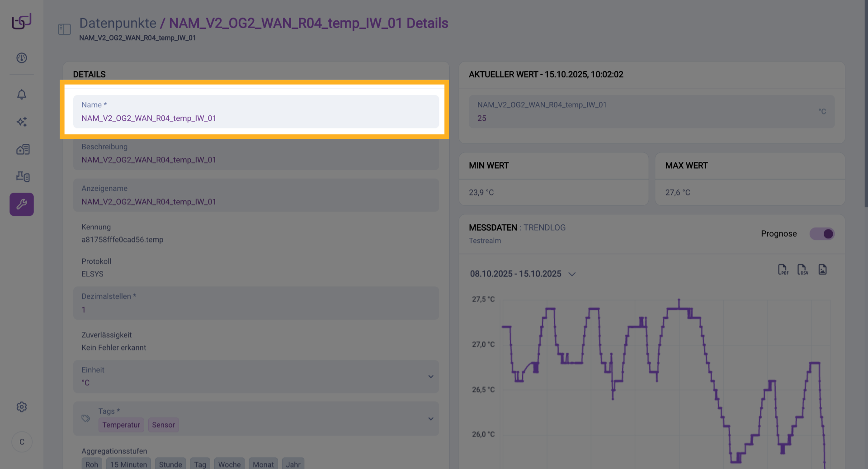Export trend chart as PDF

point(783,270)
